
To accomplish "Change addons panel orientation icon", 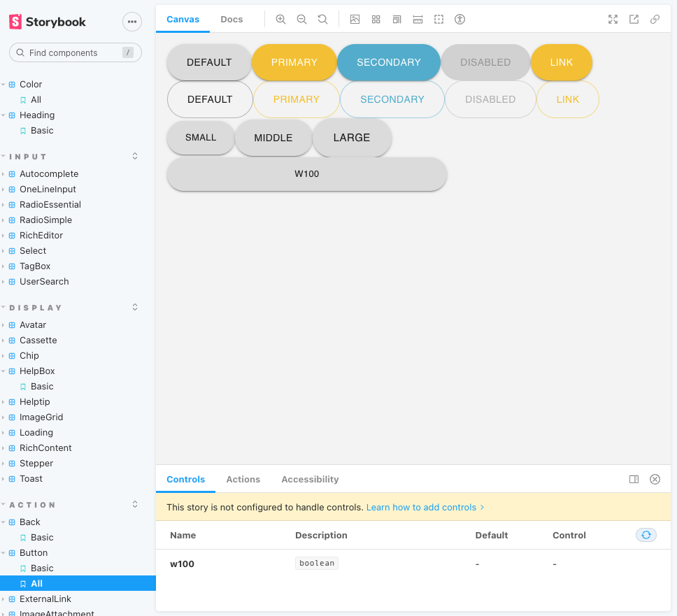I will click(634, 479).
